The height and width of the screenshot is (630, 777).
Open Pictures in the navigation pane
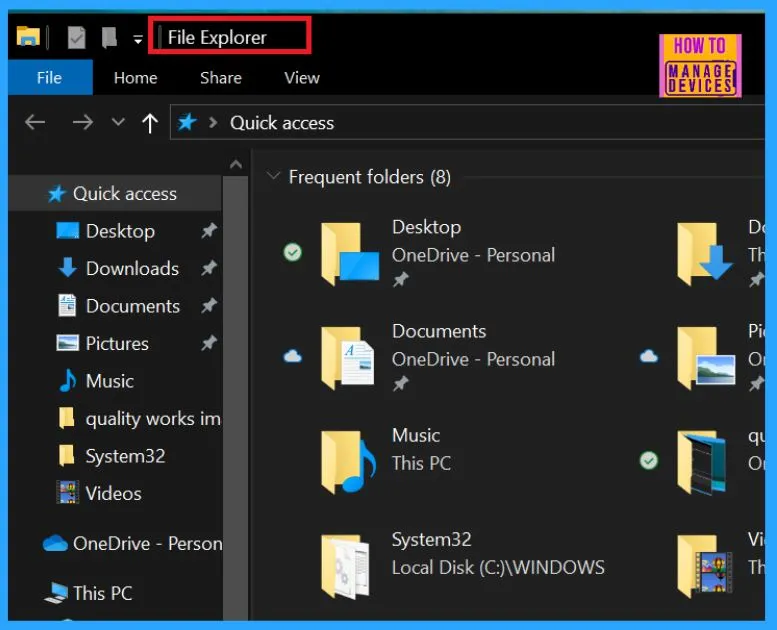117,343
